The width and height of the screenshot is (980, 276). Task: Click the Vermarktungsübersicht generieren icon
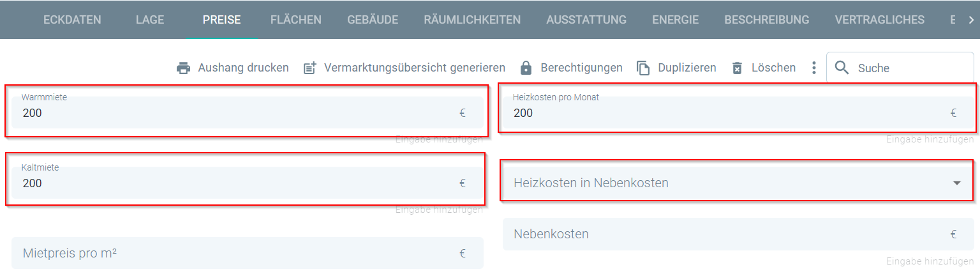[x=309, y=68]
